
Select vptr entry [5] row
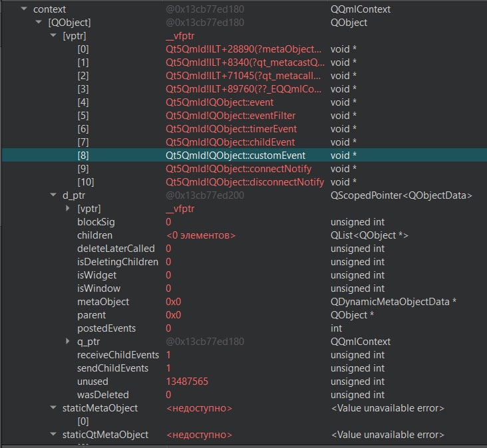tap(244, 116)
